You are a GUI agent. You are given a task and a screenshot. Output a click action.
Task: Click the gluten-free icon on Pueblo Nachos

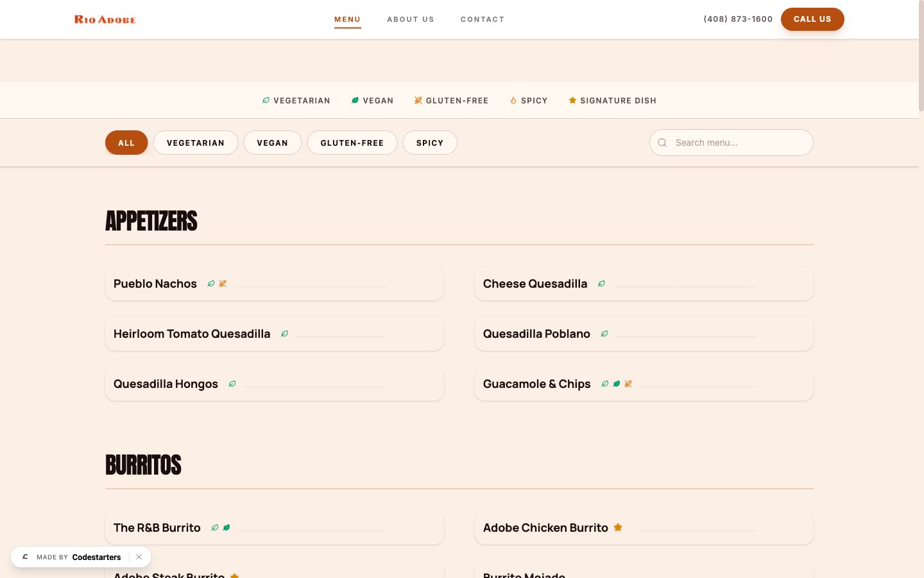tap(223, 283)
